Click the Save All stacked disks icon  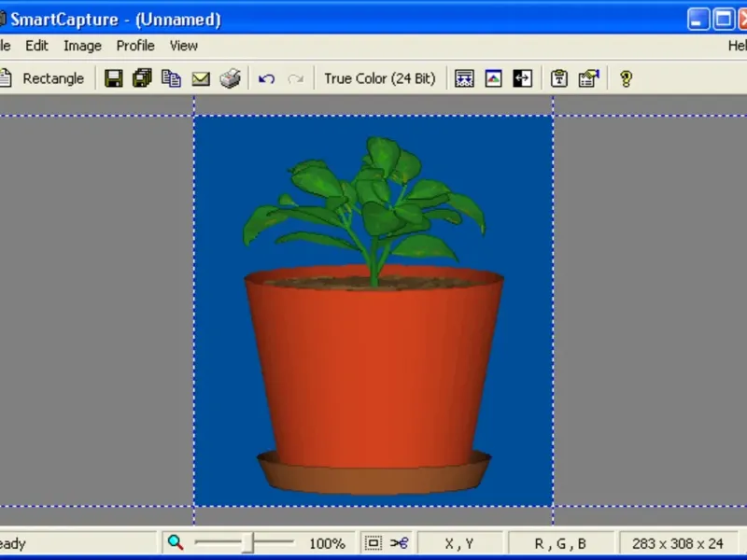142,78
